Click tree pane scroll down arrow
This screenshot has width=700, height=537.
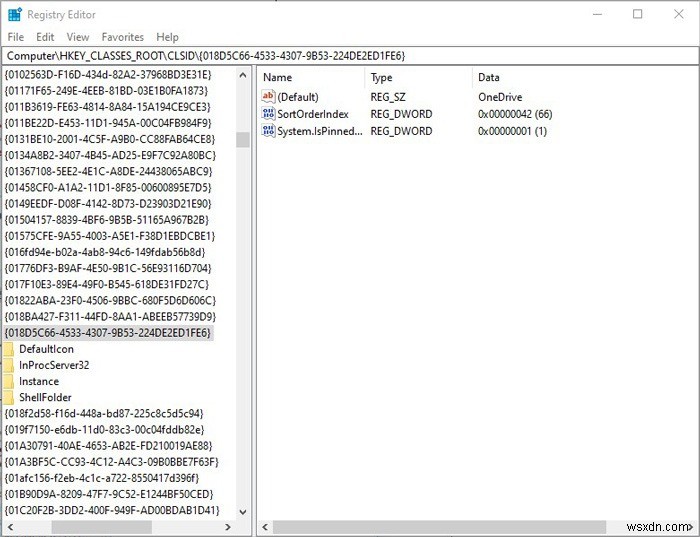point(243,512)
